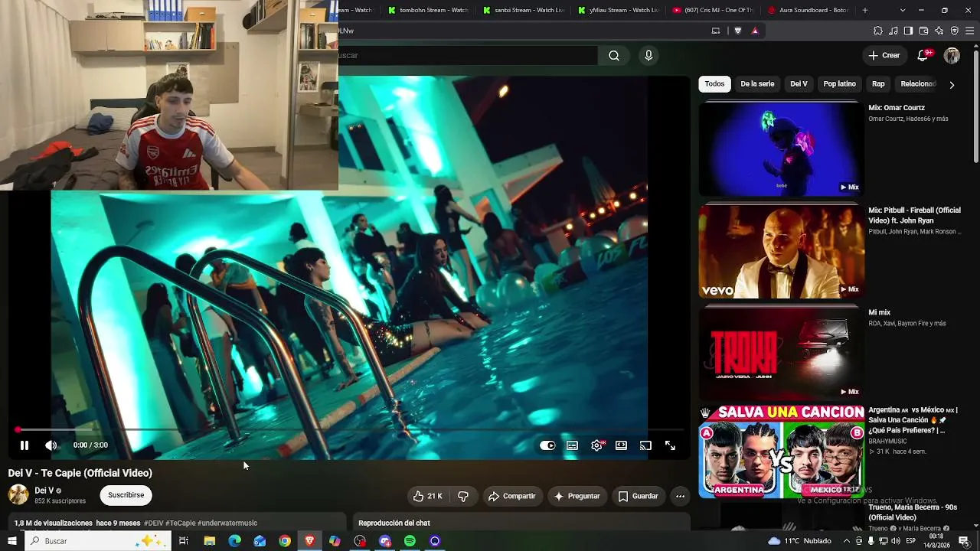Show more filter chips with right arrow
This screenshot has width=980, height=551.
(x=952, y=84)
